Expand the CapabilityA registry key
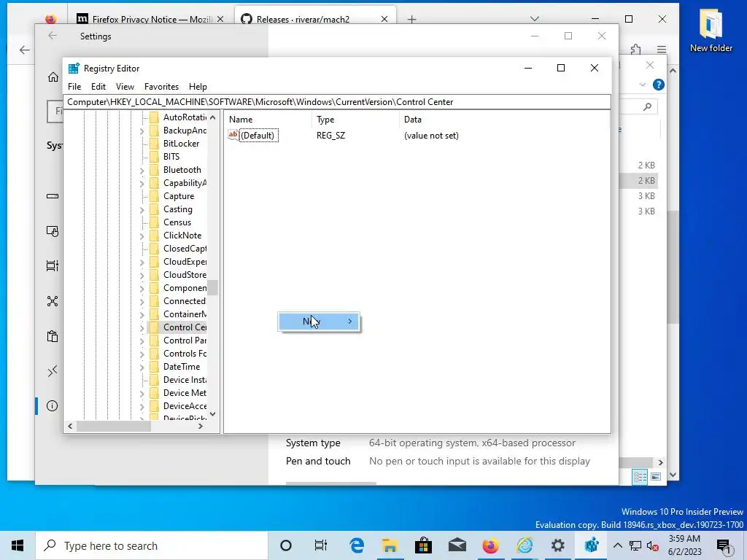The width and height of the screenshot is (747, 560). pyautogui.click(x=142, y=183)
